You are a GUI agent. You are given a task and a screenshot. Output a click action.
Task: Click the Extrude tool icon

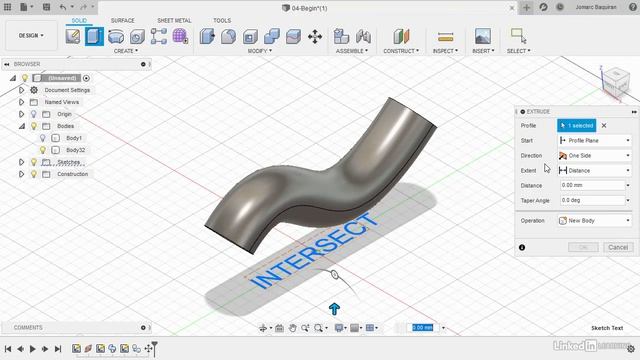point(94,36)
